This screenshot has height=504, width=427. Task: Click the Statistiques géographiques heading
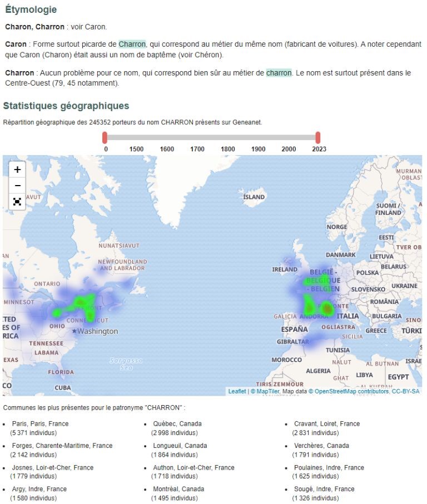66,106
